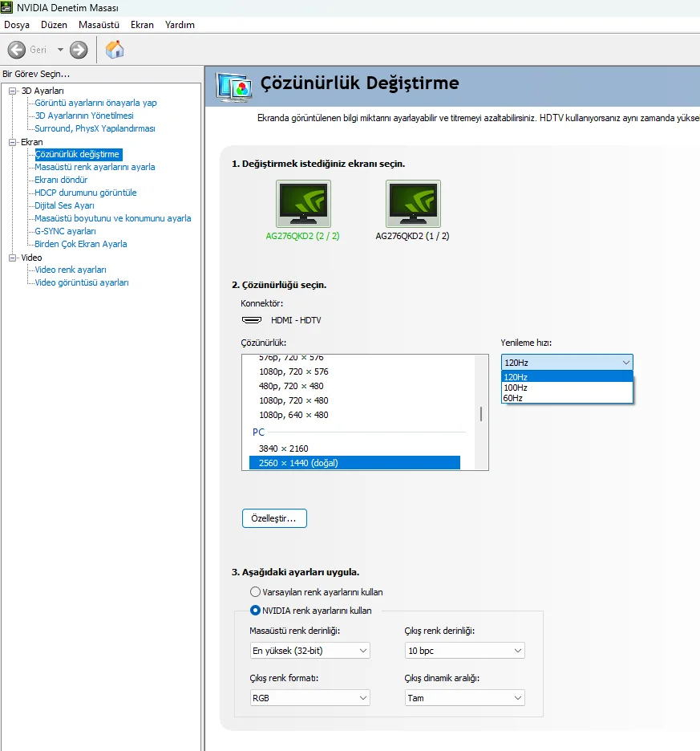Image resolution: width=700 pixels, height=751 pixels.
Task: Choose 100Hz in refresh rate list
Action: click(x=567, y=388)
